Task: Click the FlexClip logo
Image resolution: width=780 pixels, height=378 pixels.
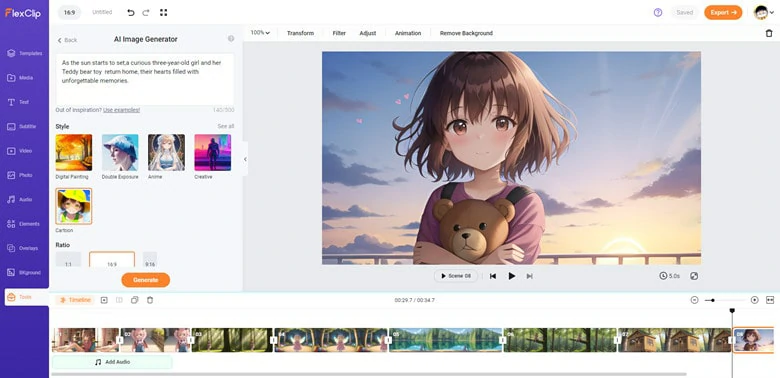Action: point(24,13)
